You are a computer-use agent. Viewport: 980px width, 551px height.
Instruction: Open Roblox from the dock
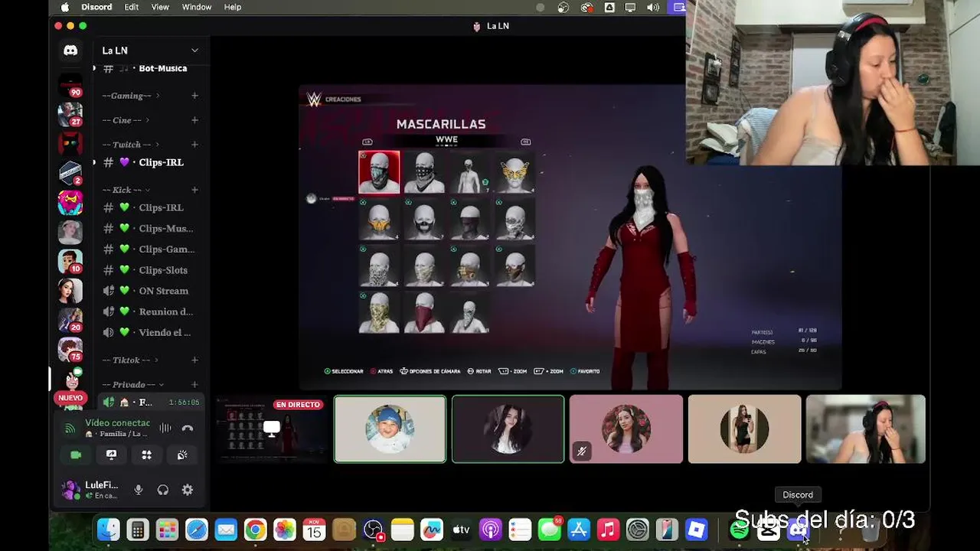pos(696,530)
